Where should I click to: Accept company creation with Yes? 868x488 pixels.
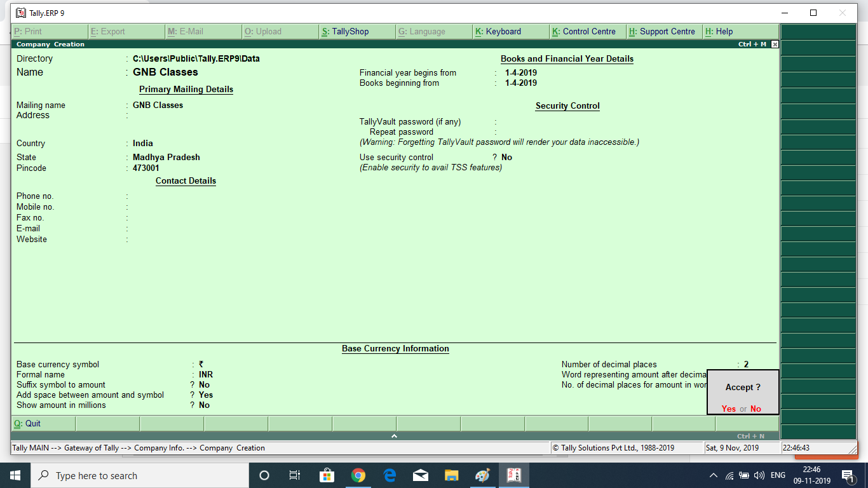tap(728, 409)
